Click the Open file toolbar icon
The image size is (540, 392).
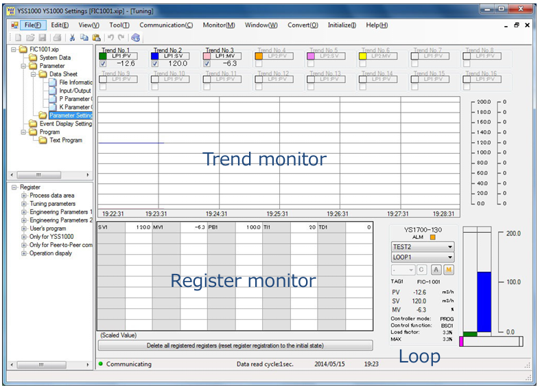pos(30,38)
